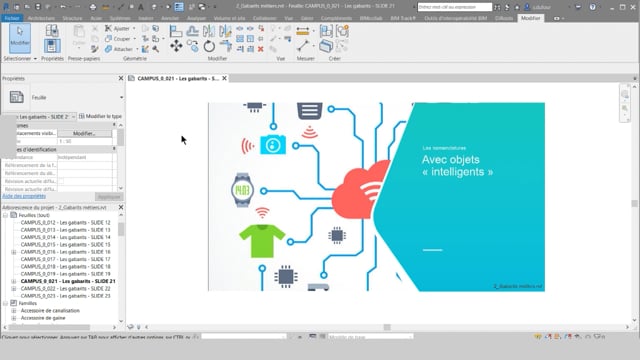Image resolution: width=640 pixels, height=360 pixels.
Task: Open the Fichier menu tab
Action: [11, 18]
